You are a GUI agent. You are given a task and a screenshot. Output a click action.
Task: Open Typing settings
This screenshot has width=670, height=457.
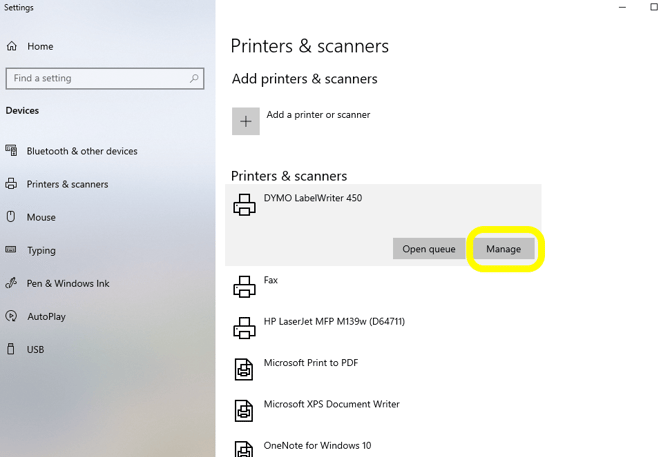(x=41, y=250)
